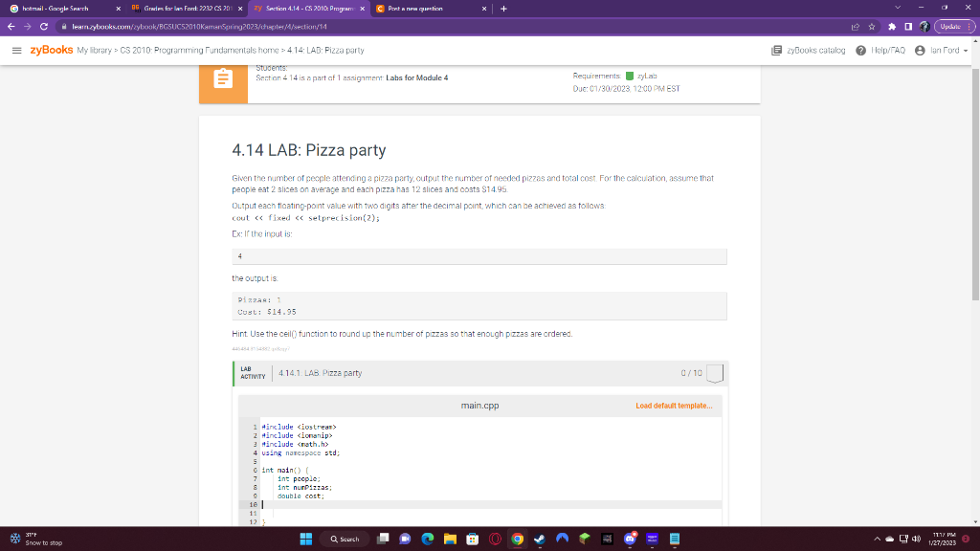Viewport: 980px width, 551px height.
Task: Close the Post a new question tab
Action: tap(484, 9)
